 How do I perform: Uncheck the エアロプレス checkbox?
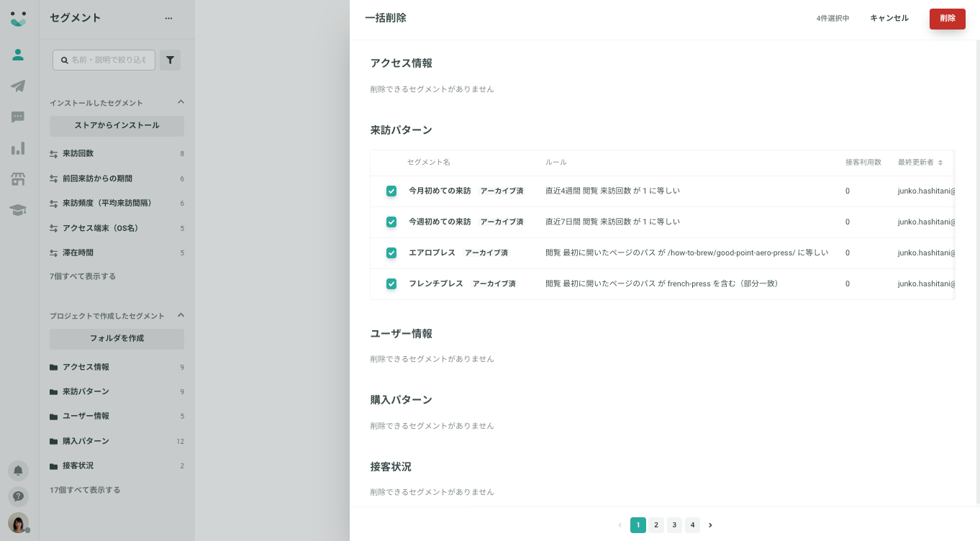point(391,253)
